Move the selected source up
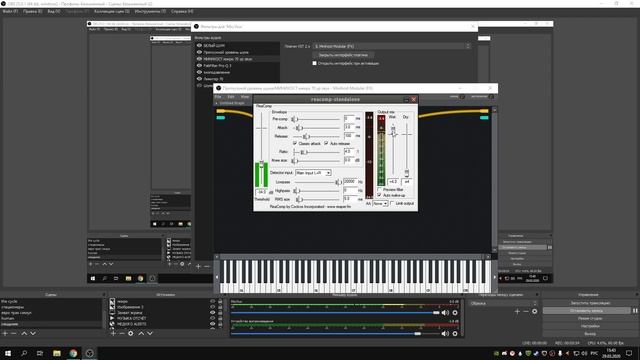The height and width of the screenshot is (360, 640). pos(141,333)
